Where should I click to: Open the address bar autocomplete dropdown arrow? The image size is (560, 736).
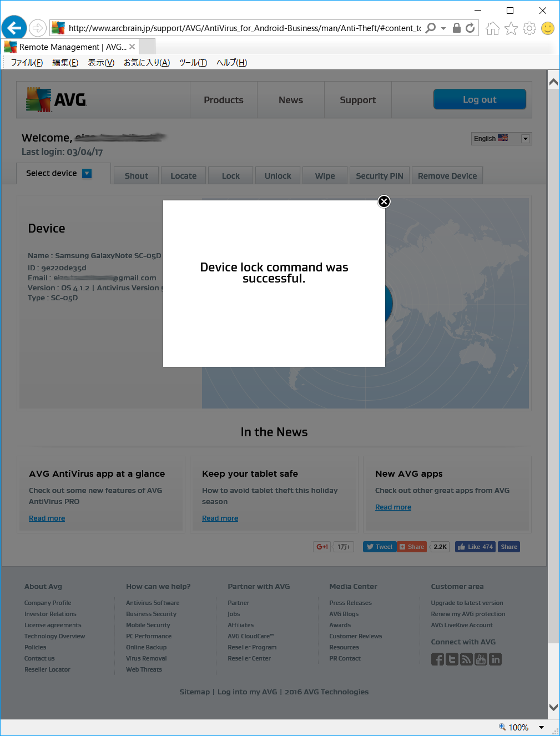[443, 28]
